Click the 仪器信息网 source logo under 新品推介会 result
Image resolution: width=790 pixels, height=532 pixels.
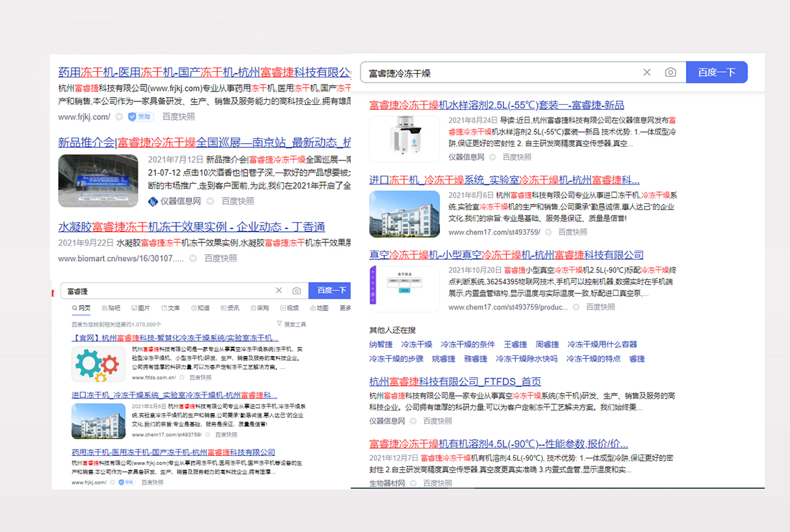153,201
